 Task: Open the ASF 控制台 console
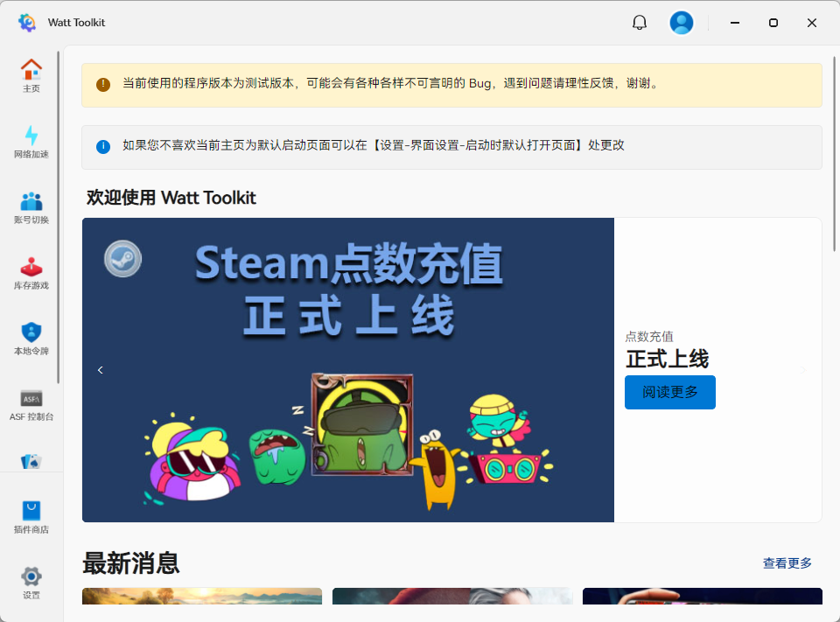click(x=31, y=405)
